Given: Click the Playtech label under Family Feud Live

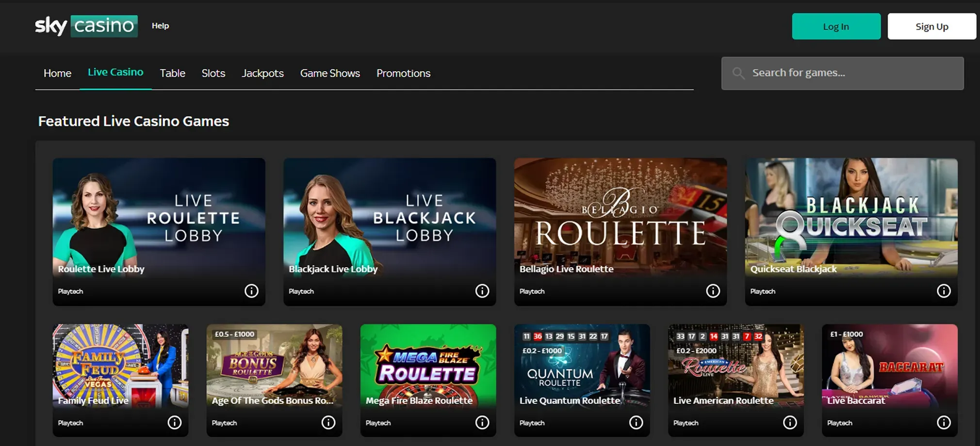Looking at the screenshot, I should (x=70, y=423).
